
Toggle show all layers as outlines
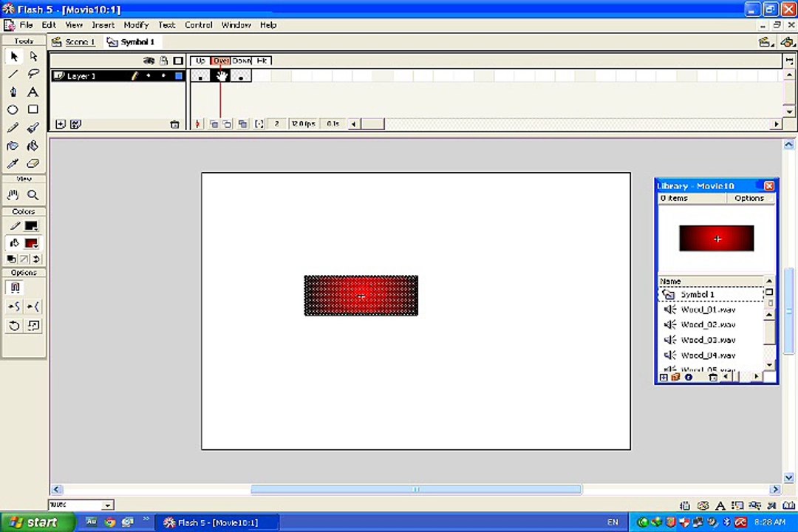coord(178,61)
